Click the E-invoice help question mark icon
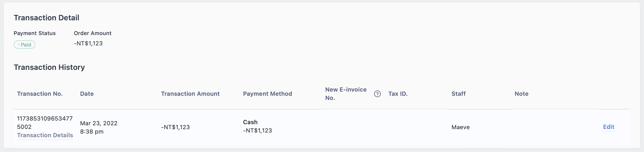Image resolution: width=644 pixels, height=152 pixels. pos(377,94)
